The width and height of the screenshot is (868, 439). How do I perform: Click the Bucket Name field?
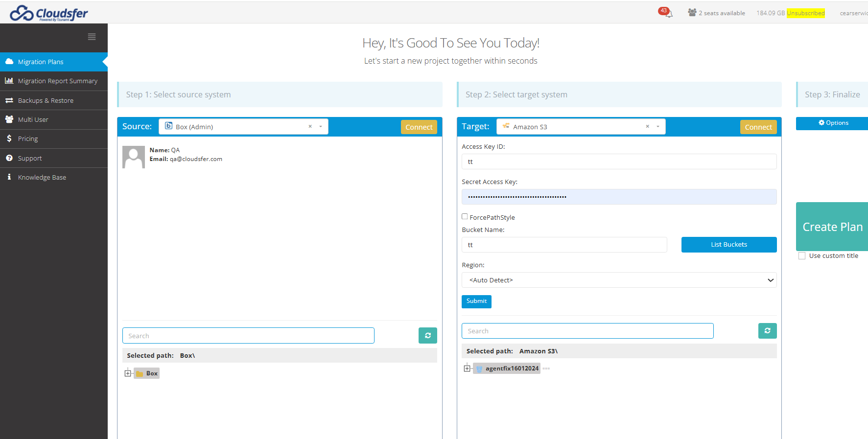click(x=564, y=245)
